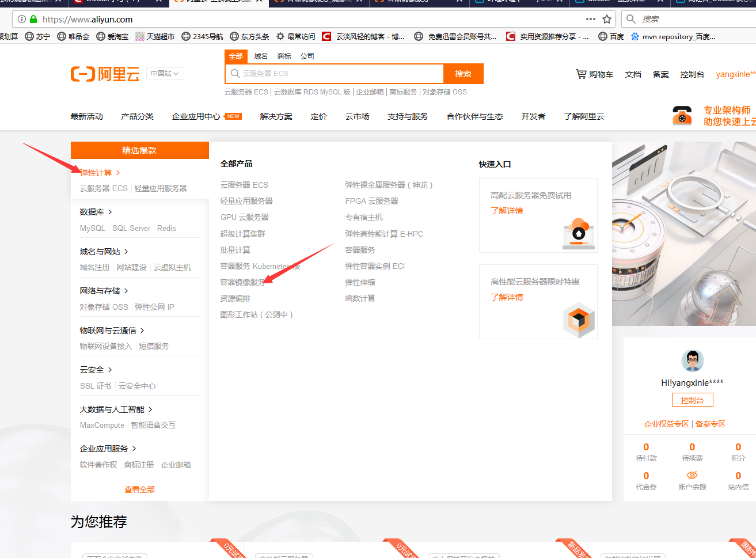
Task: Click the user avatar above Hi!yangxinle
Action: [x=692, y=361]
